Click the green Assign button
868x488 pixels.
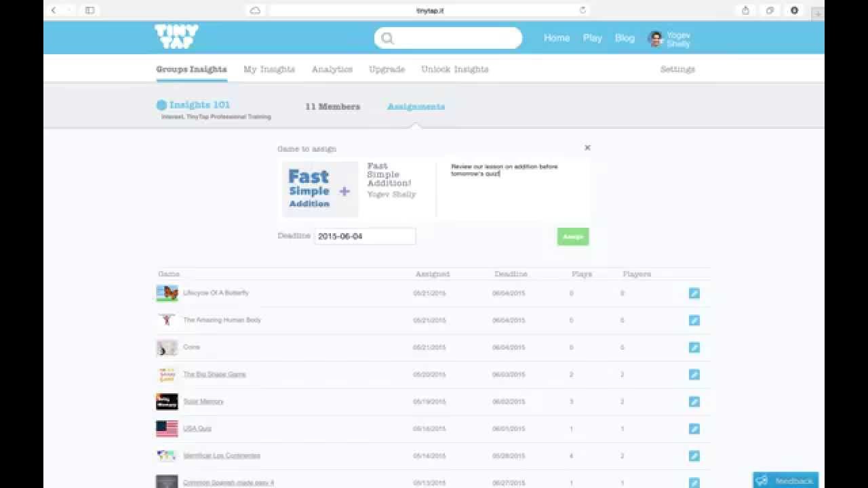(573, 237)
